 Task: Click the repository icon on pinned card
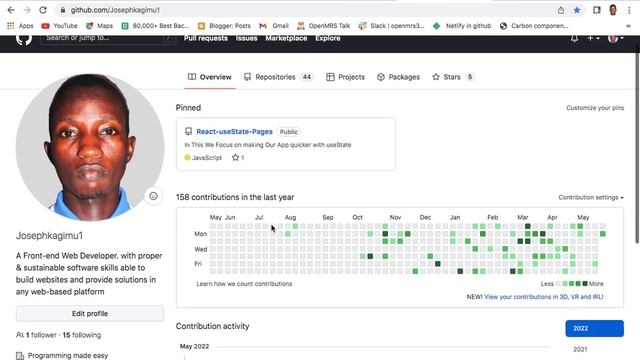188,131
